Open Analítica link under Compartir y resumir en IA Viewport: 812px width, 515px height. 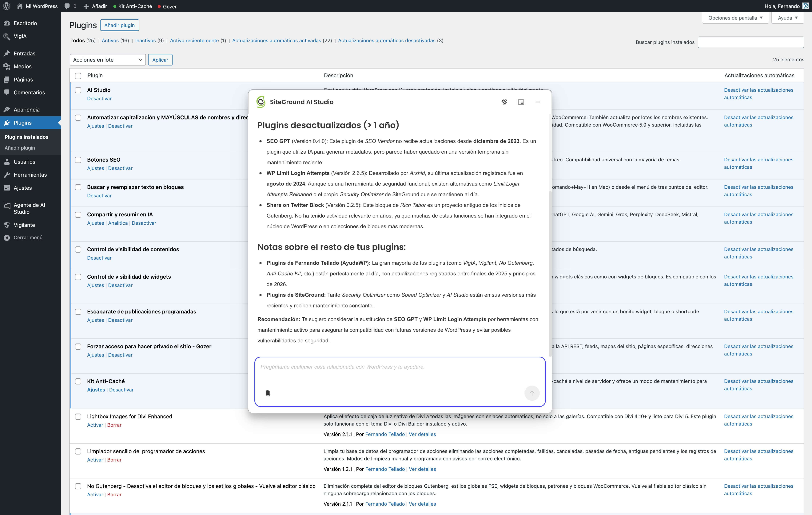(x=118, y=223)
